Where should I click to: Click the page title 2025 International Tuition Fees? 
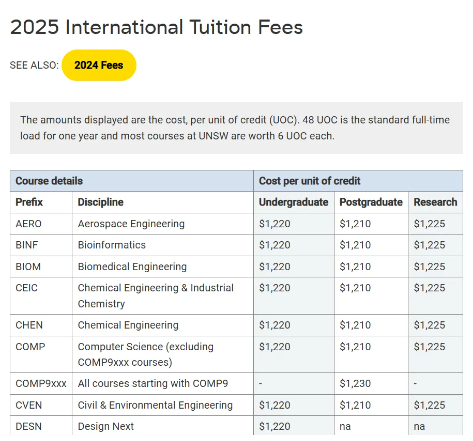click(156, 27)
